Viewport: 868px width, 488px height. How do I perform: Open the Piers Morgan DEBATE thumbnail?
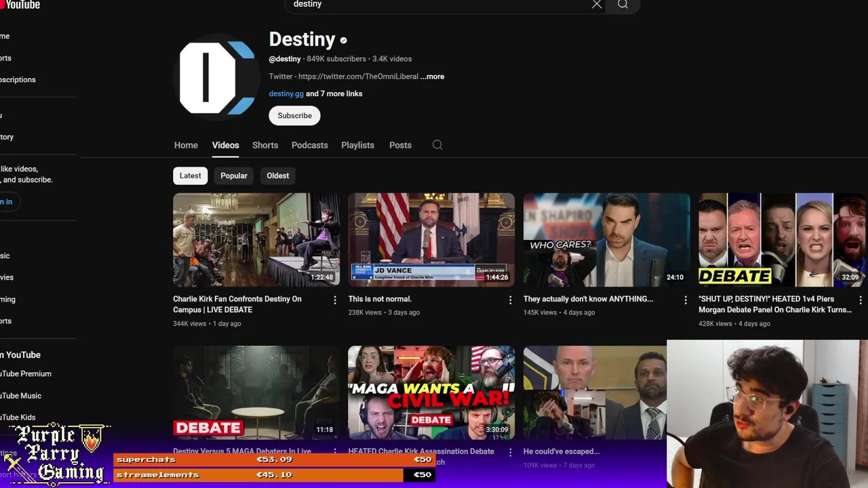[x=782, y=240]
